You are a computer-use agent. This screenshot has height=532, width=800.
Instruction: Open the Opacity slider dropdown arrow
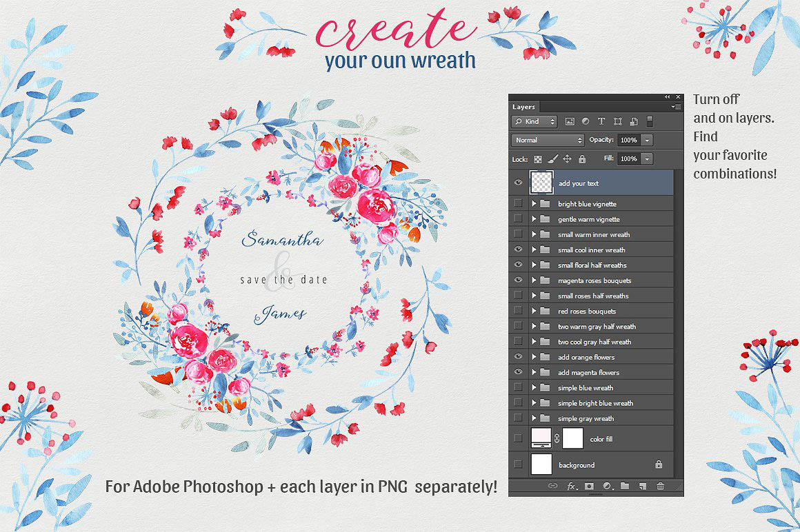pyautogui.click(x=647, y=140)
